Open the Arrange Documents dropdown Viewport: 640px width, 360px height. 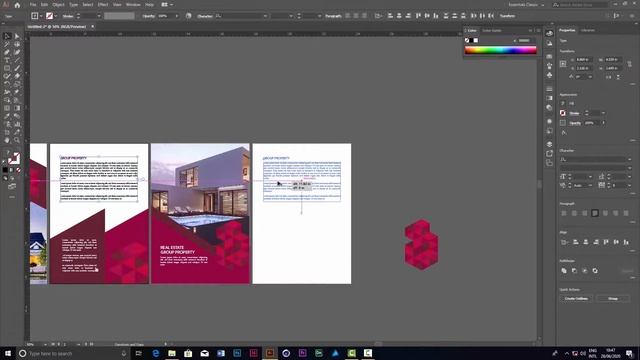[x=167, y=5]
